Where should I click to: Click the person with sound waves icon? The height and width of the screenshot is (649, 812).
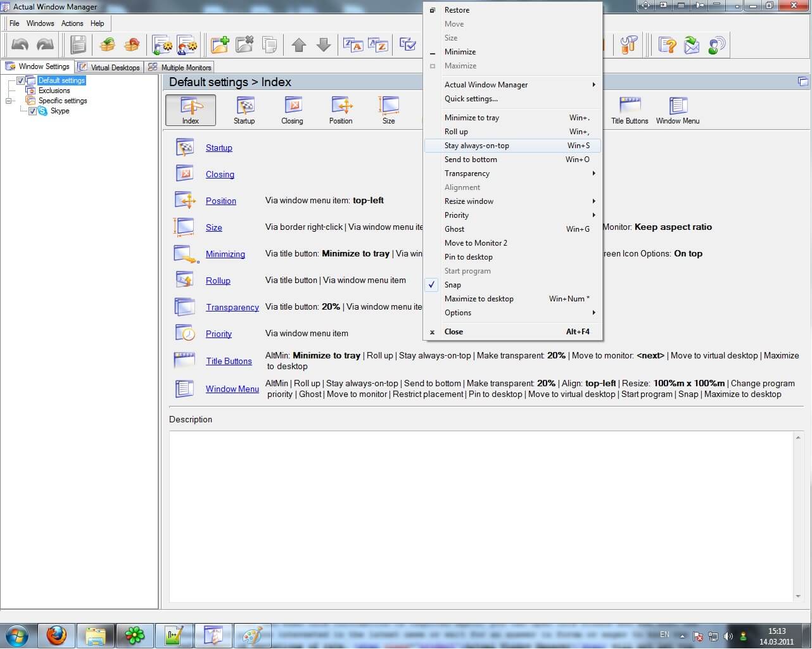tap(716, 45)
